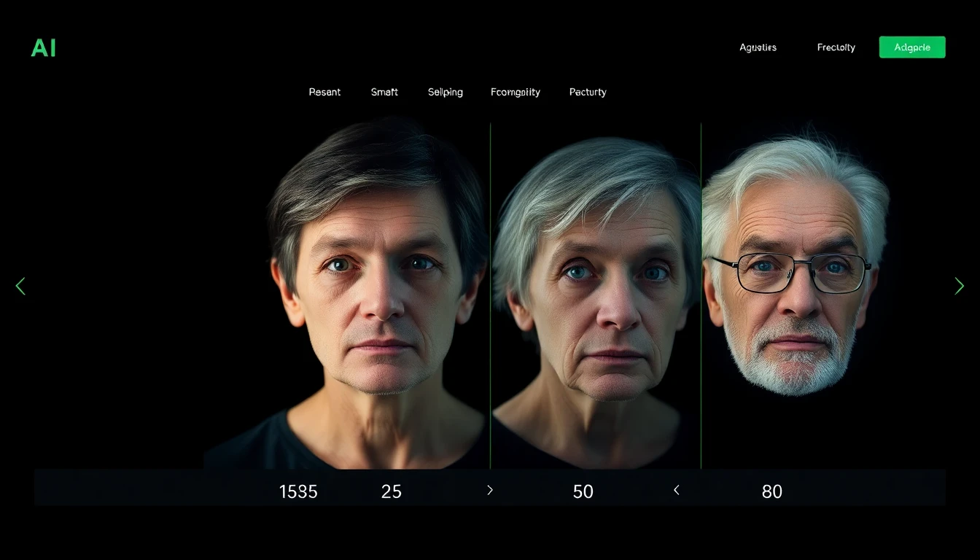Click the green AI logo
Screen dimensions: 980x560
point(43,48)
